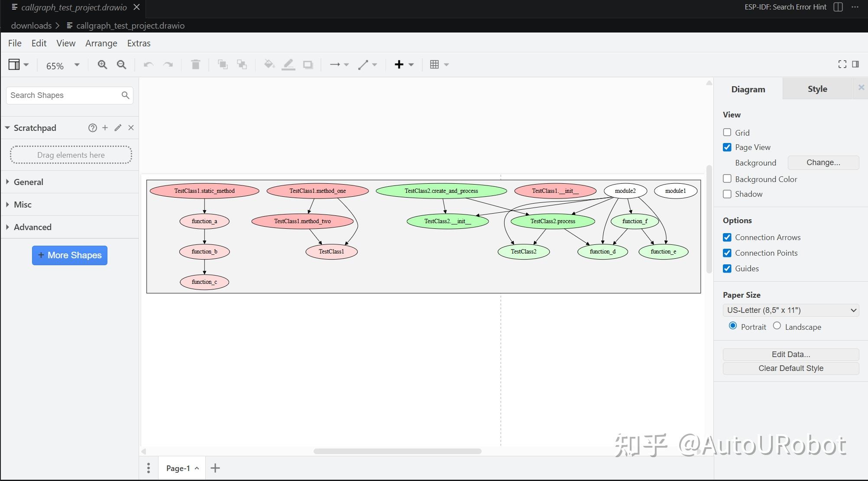This screenshot has width=868, height=481.
Task: Click the search shapes magnifier icon
Action: coord(125,95)
